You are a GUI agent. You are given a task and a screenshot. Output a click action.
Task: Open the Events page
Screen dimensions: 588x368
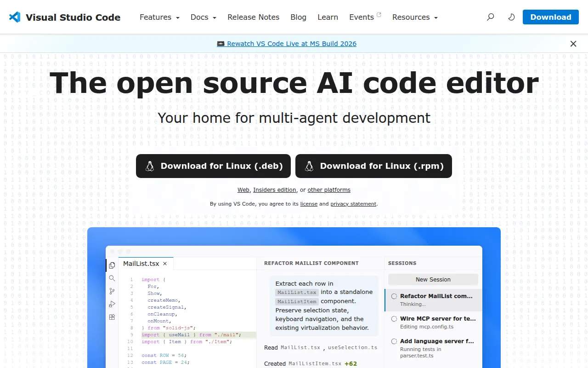coord(362,17)
